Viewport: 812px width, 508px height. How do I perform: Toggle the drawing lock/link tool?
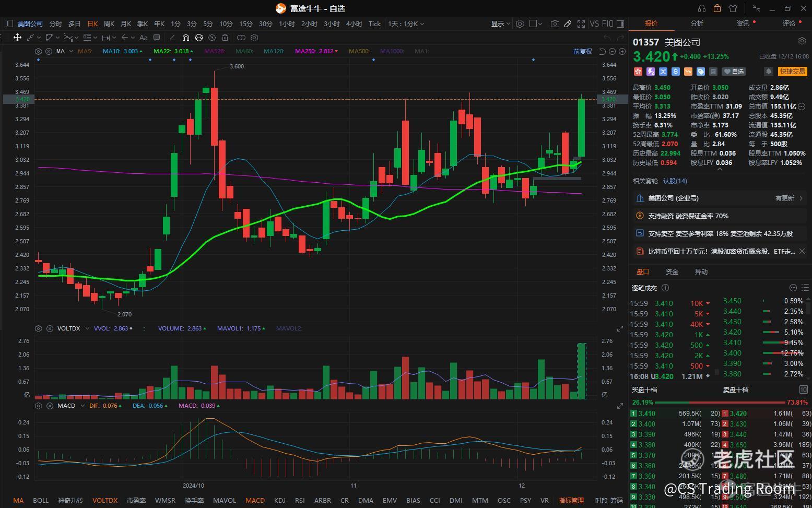199,38
